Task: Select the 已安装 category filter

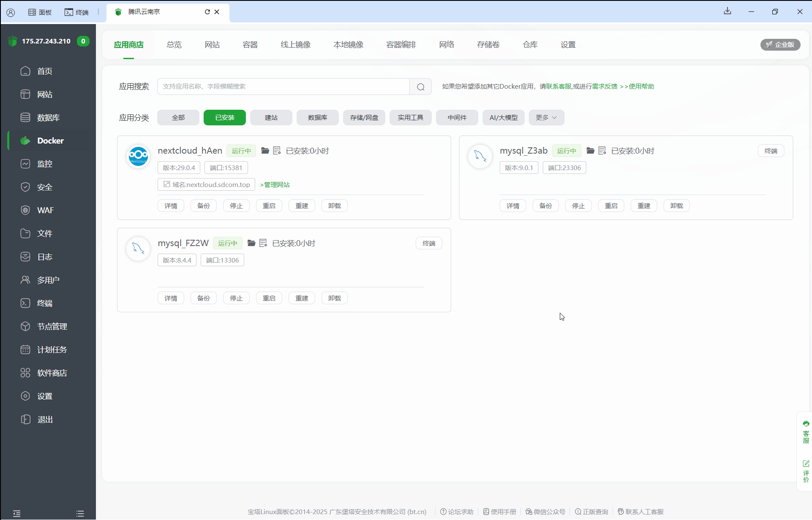Action: pyautogui.click(x=224, y=118)
